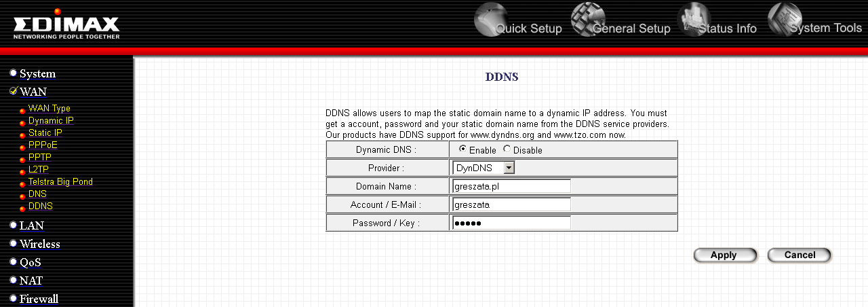Click the Quick Setup mouse icon

(490, 19)
